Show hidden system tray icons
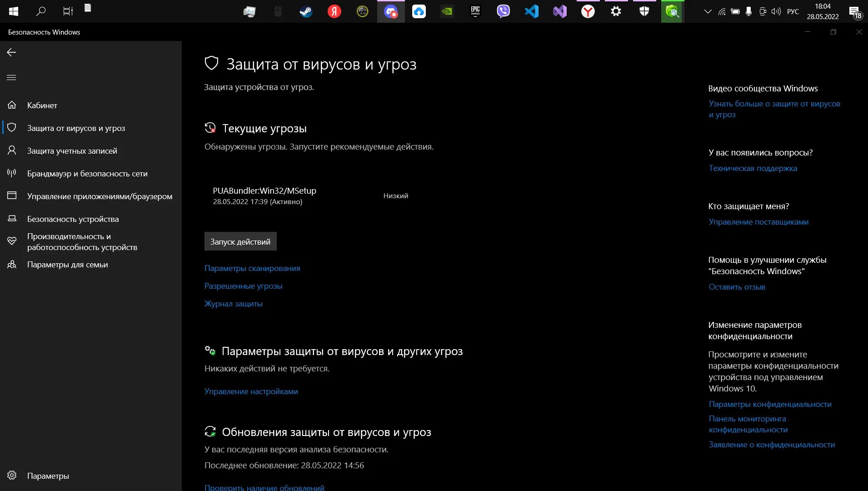 pos(708,11)
